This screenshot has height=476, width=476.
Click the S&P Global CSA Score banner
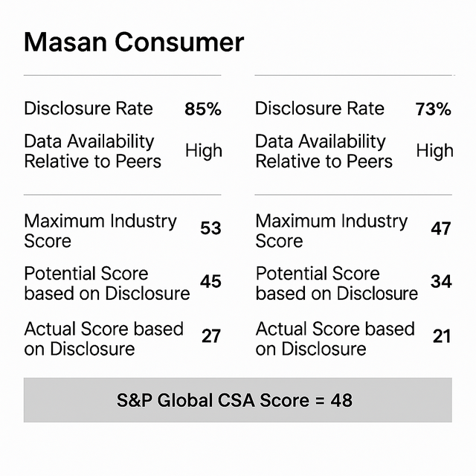[x=237, y=400]
